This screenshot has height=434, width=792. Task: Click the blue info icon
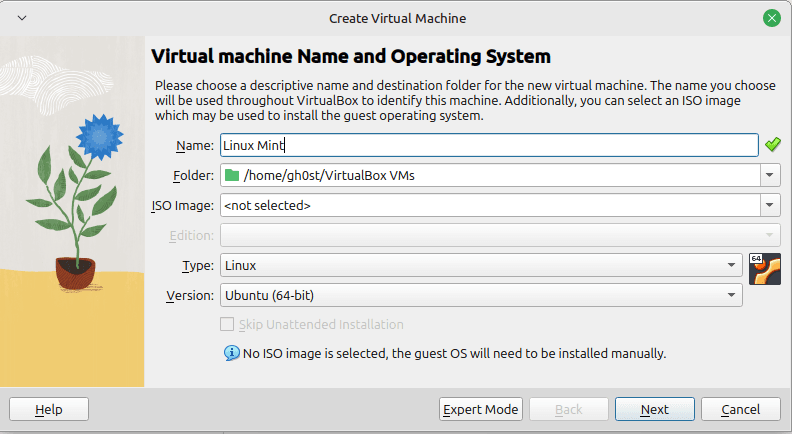[x=231, y=353]
